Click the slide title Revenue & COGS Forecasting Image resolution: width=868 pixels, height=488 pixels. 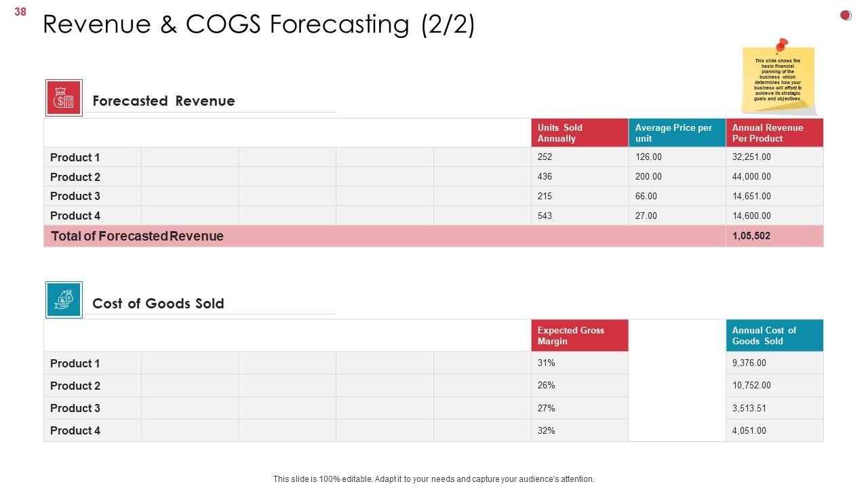[x=258, y=24]
